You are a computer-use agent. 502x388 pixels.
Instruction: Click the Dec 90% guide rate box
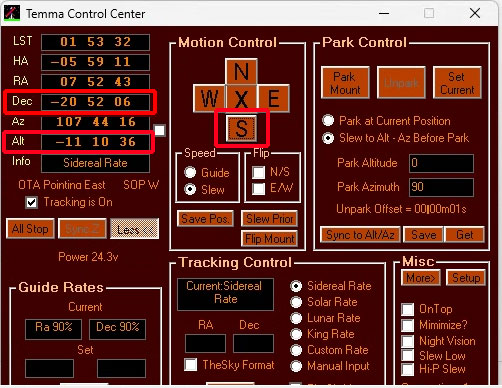[117, 329]
